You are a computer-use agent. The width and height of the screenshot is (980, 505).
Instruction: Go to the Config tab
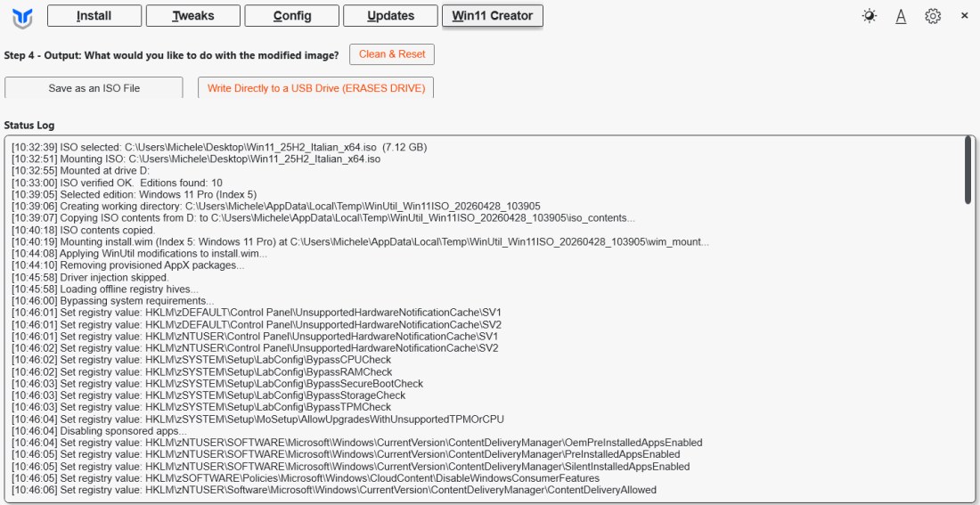click(291, 16)
